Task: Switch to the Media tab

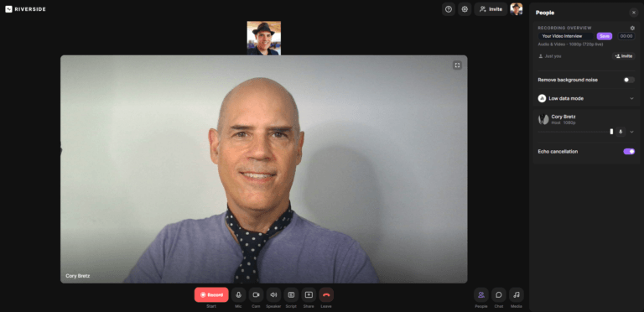Action: (517, 294)
